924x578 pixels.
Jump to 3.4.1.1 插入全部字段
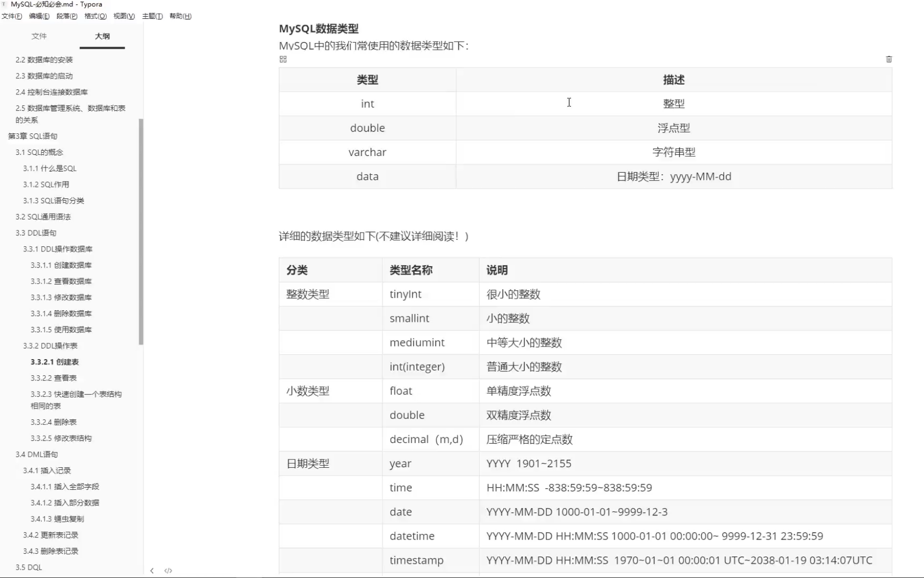[x=65, y=487]
